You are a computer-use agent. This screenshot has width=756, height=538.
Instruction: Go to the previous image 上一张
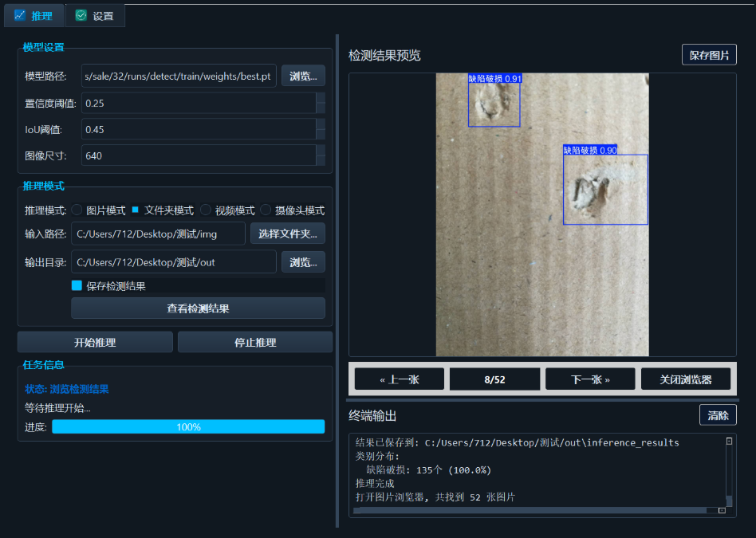[x=399, y=379]
